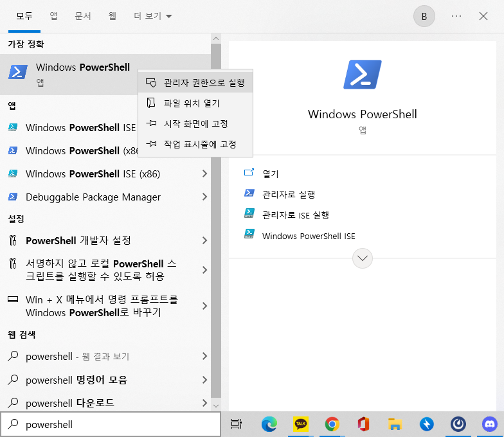Open Win + X 메뉴 setting result
Screen dimensions: 504x437
pos(102,306)
